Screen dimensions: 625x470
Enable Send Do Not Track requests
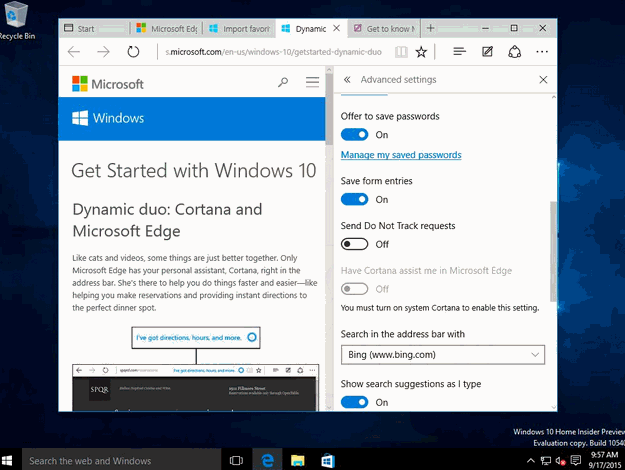click(x=354, y=244)
